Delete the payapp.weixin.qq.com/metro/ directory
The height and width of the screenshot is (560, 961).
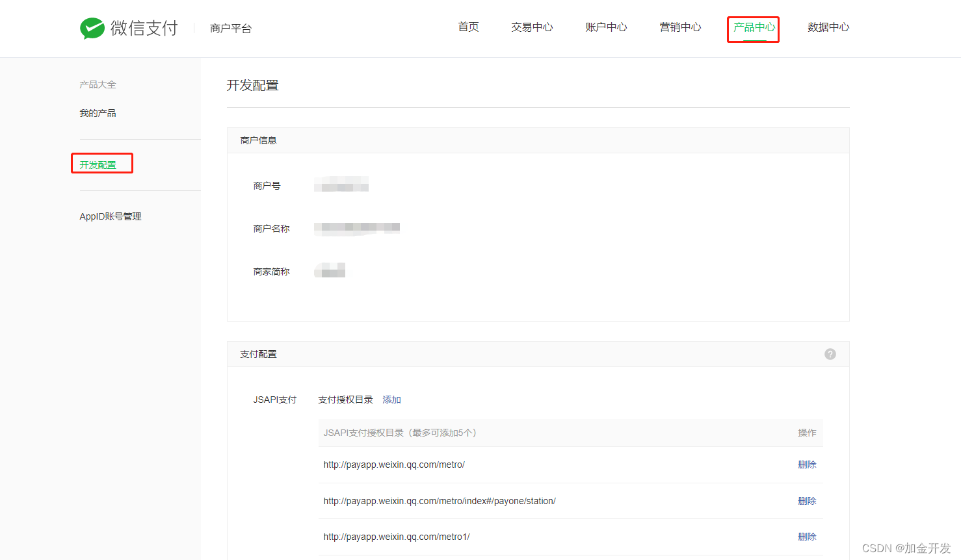807,465
